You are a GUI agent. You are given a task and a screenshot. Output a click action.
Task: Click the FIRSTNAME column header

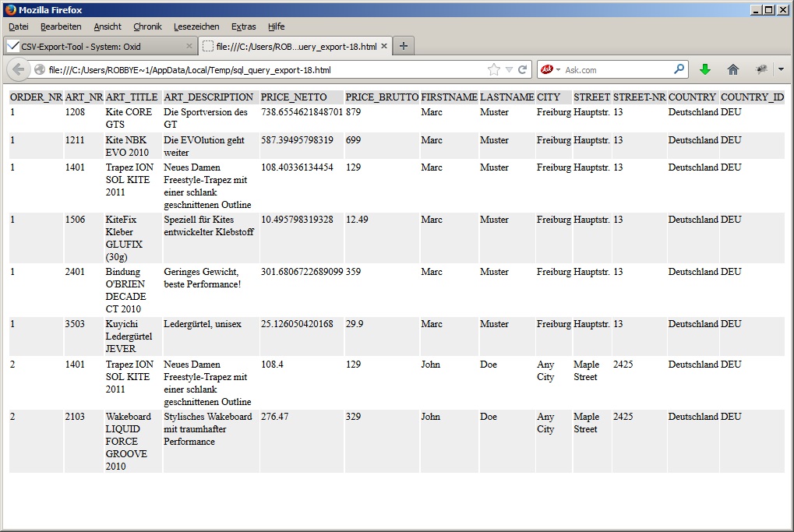click(449, 97)
